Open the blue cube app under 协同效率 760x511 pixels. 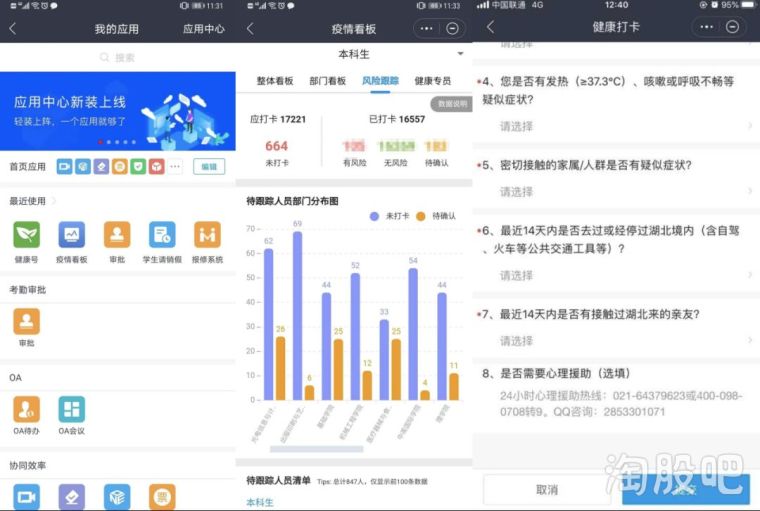click(x=117, y=497)
